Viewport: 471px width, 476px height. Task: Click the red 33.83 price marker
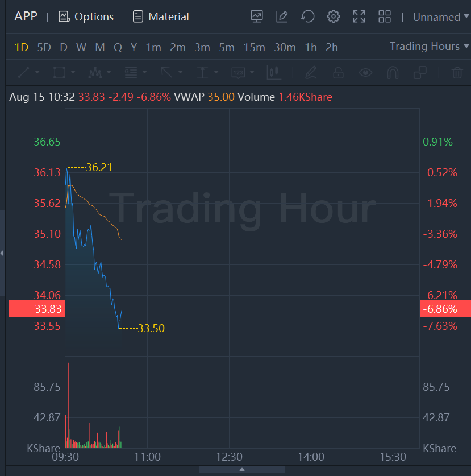point(35,309)
